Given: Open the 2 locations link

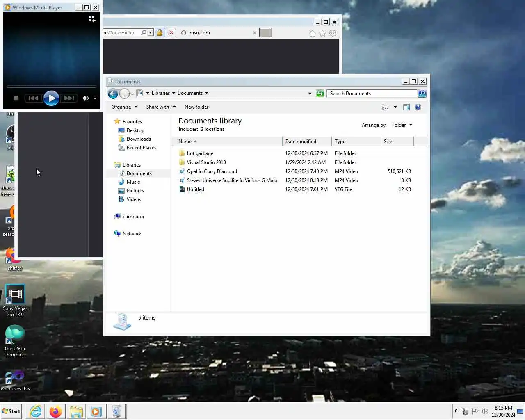Looking at the screenshot, I should (212, 129).
